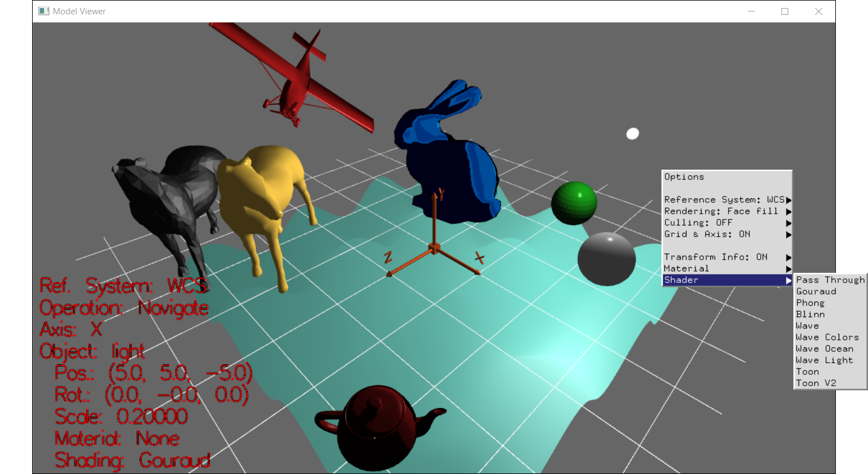
Task: Click the 'Axis: X' overlay text
Action: point(71,330)
